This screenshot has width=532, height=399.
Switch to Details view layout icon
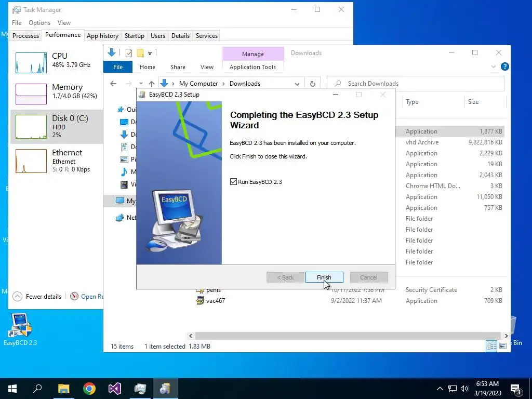click(x=491, y=345)
